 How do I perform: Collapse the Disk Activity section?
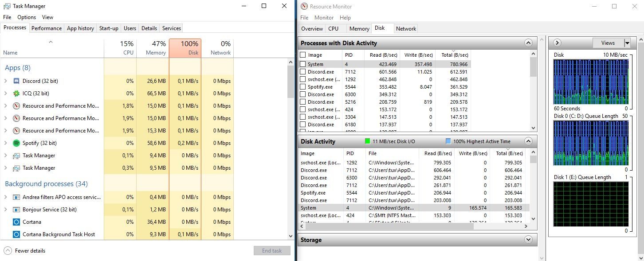click(528, 141)
